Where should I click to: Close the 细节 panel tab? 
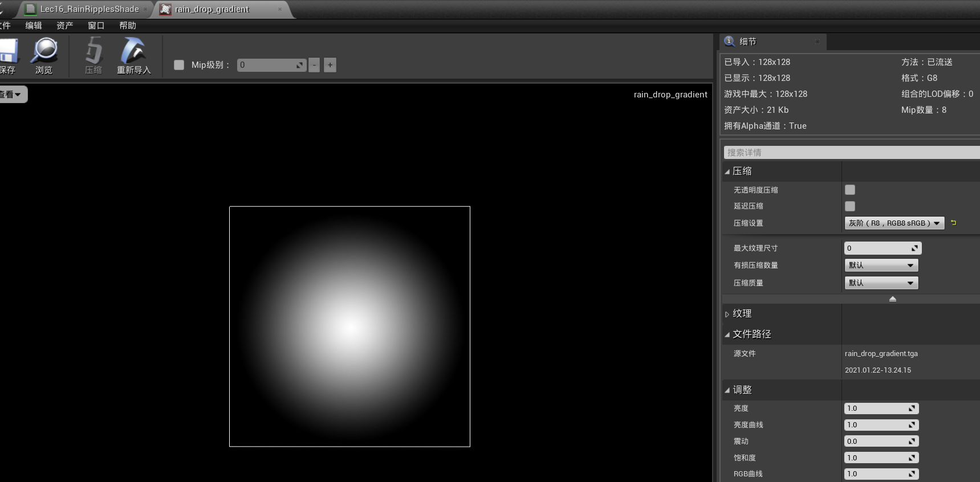click(817, 42)
